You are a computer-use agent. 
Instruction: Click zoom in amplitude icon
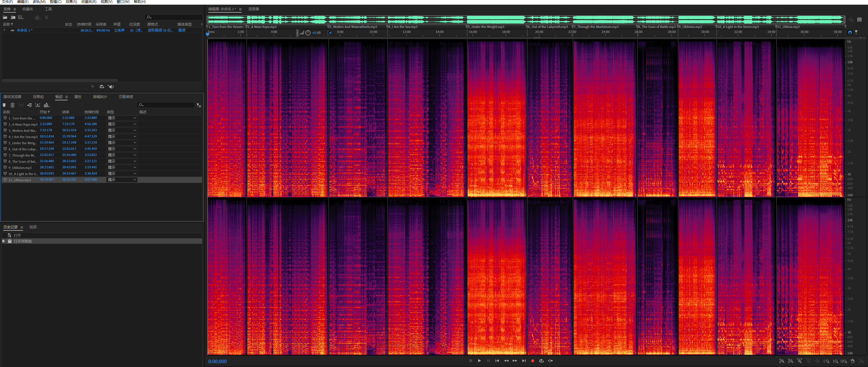click(x=782, y=361)
